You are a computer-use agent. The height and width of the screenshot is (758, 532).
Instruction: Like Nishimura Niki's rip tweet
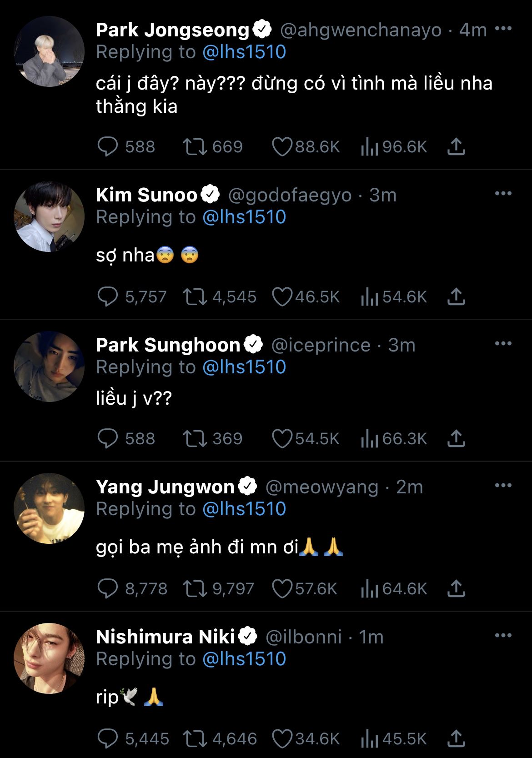point(281,739)
